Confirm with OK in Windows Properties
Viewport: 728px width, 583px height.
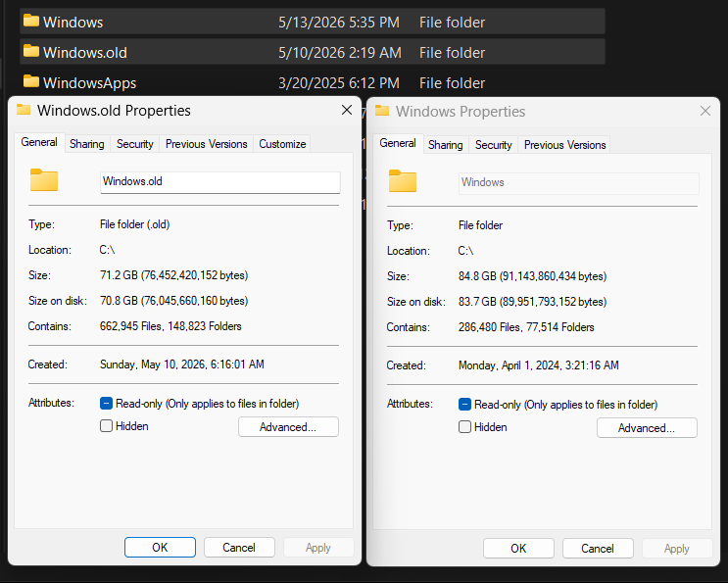click(518, 548)
